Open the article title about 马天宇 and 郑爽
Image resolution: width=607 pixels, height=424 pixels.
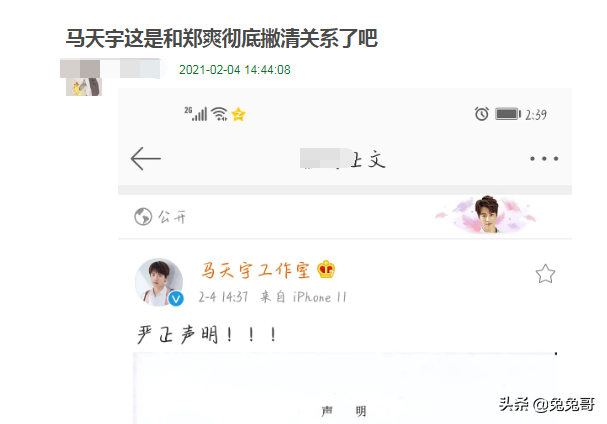click(x=221, y=38)
